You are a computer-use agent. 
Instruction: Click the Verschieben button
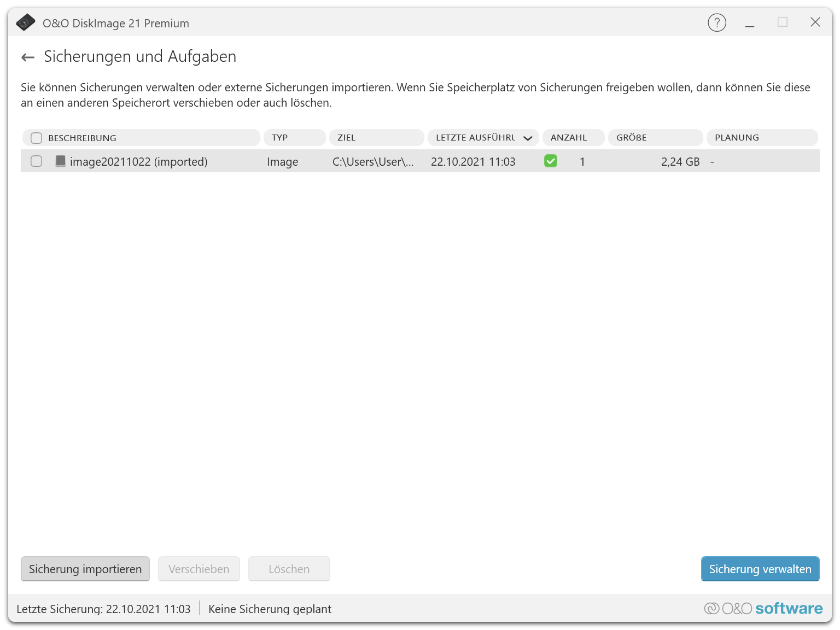coord(199,569)
